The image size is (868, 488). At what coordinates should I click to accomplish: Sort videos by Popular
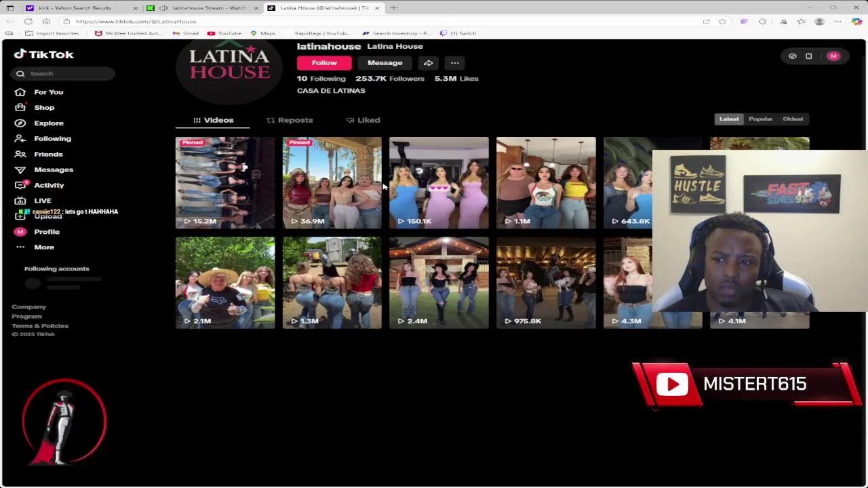click(x=760, y=119)
